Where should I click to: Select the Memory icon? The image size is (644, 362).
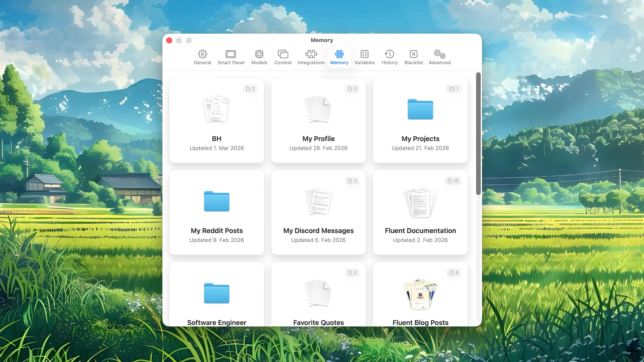pyautogui.click(x=339, y=54)
